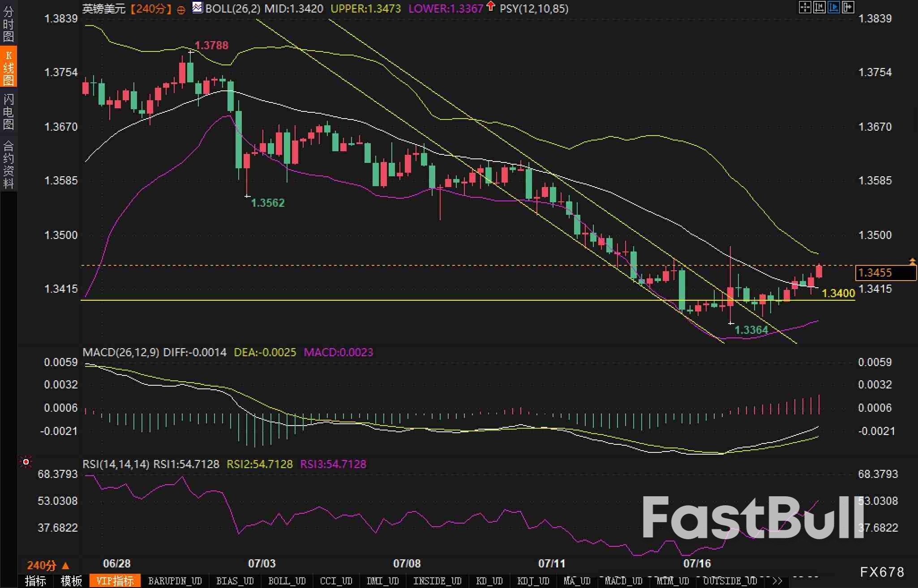Open the 240分 timeframe dropdown at bottom
The width and height of the screenshot is (918, 588).
[x=48, y=565]
